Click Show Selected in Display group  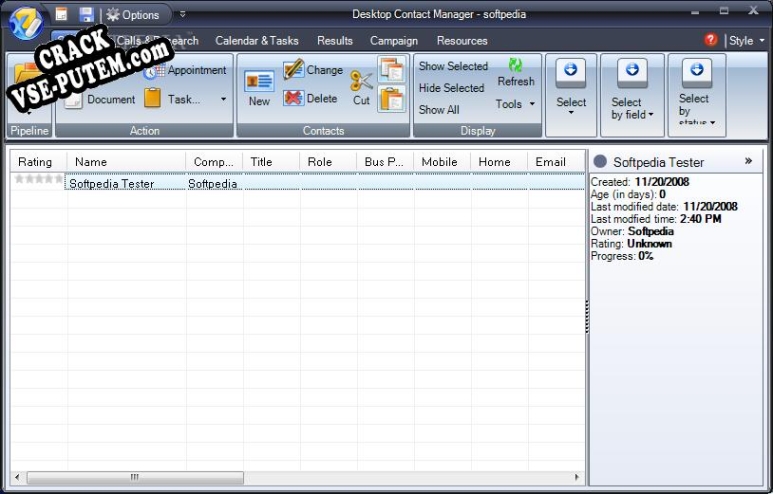pyautogui.click(x=453, y=66)
